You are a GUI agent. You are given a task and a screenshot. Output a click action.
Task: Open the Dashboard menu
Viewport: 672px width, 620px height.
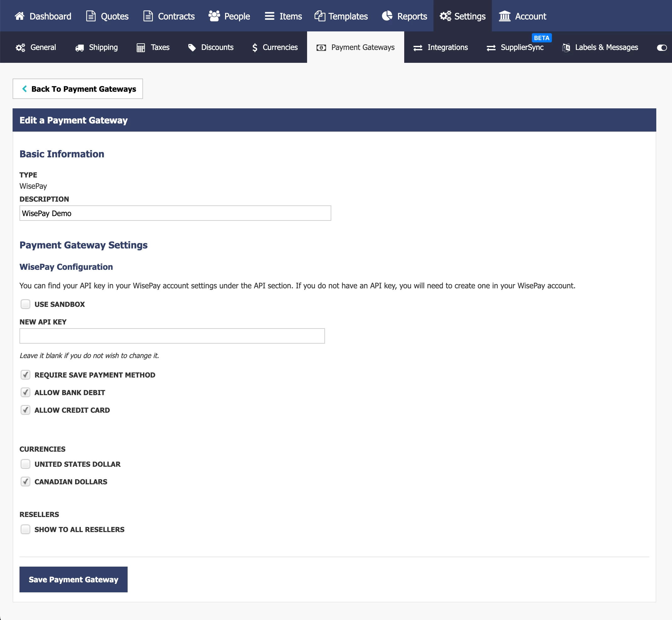[x=43, y=16]
